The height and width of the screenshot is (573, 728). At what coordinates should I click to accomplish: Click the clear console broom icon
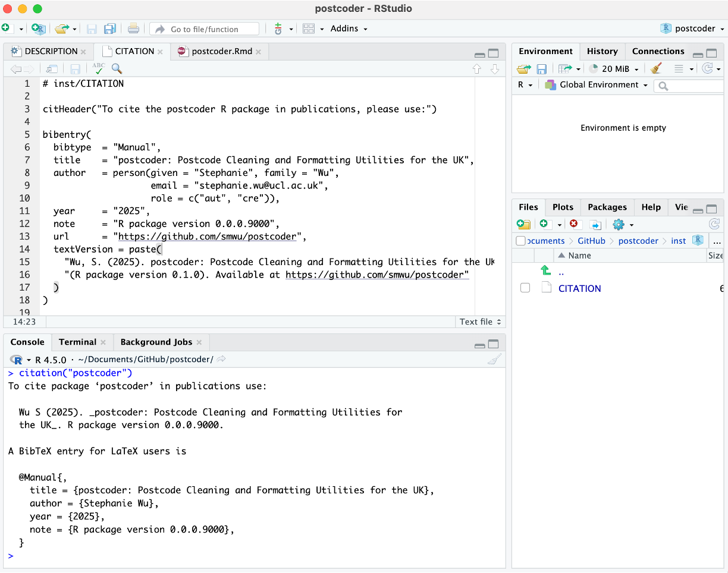(494, 359)
